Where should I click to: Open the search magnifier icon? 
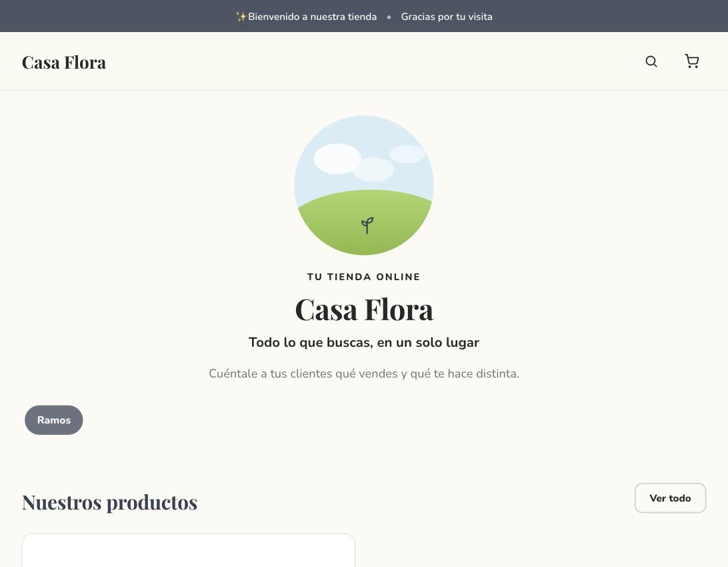(651, 61)
